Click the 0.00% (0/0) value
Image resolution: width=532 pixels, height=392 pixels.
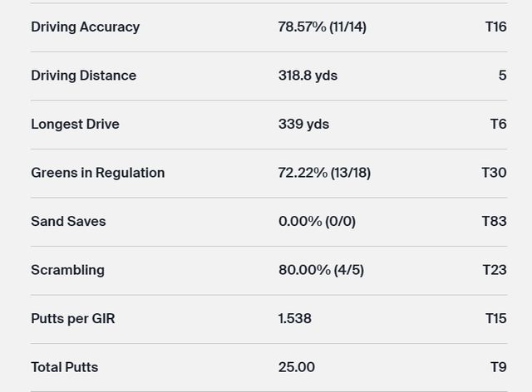[317, 221]
